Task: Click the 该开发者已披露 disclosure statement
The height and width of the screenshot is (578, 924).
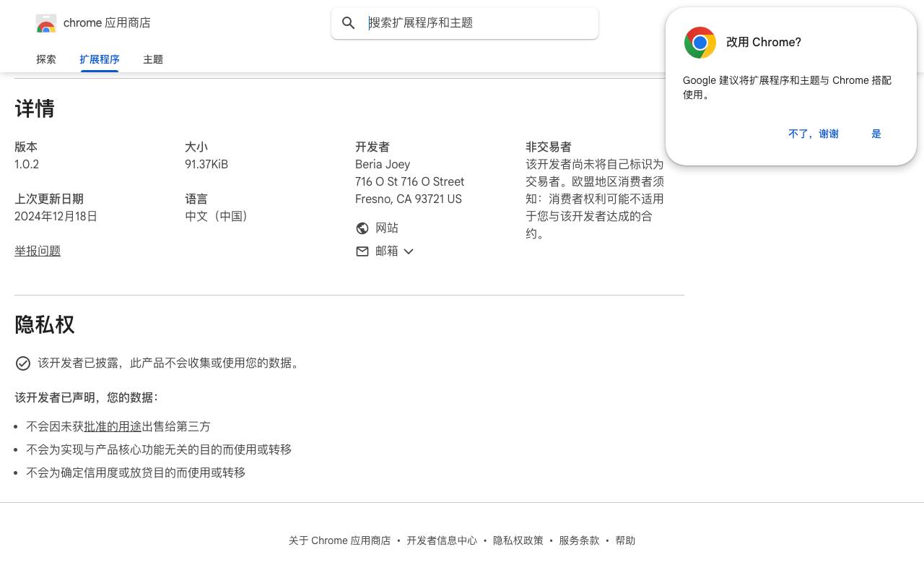Action: click(x=170, y=363)
